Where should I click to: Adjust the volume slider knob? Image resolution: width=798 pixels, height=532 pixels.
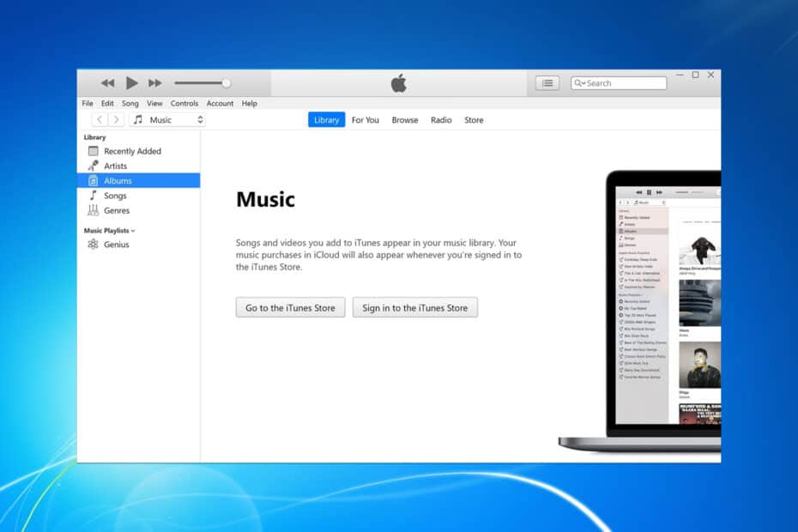click(226, 83)
